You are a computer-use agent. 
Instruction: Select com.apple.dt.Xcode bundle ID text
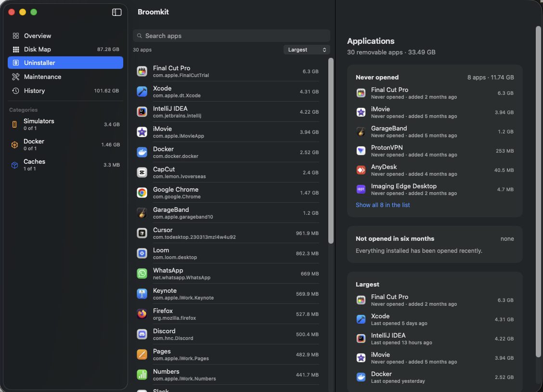coord(177,95)
